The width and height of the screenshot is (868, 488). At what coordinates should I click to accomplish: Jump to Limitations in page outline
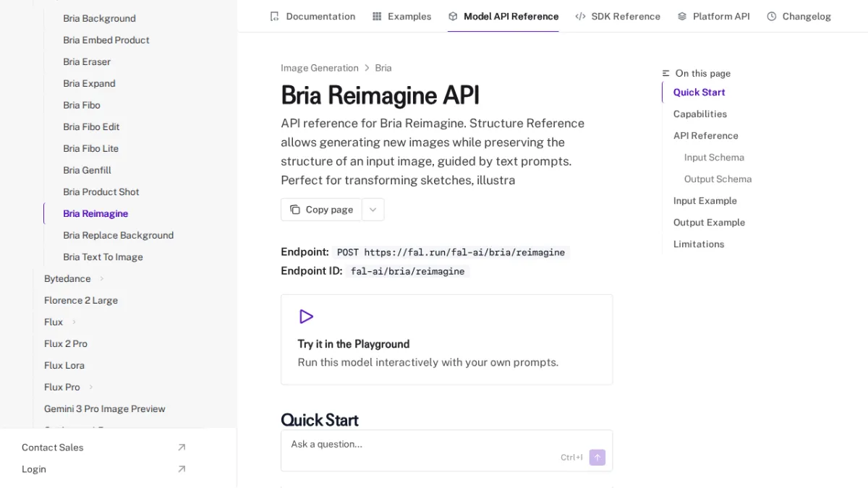[x=699, y=244]
